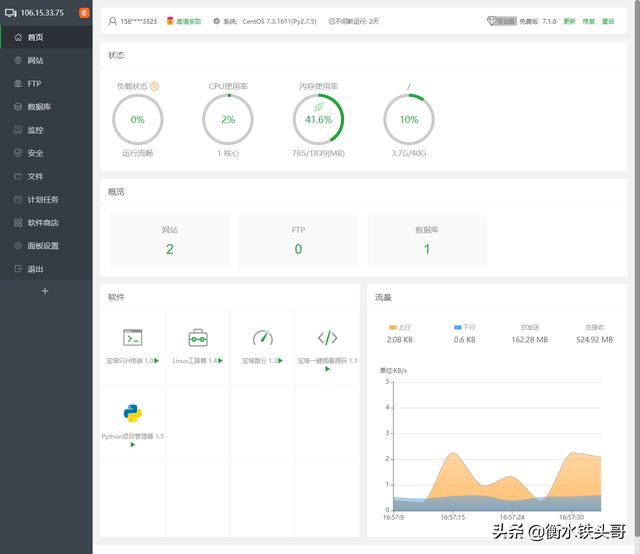Open the 安全 security page
640x554 pixels.
coord(46,153)
